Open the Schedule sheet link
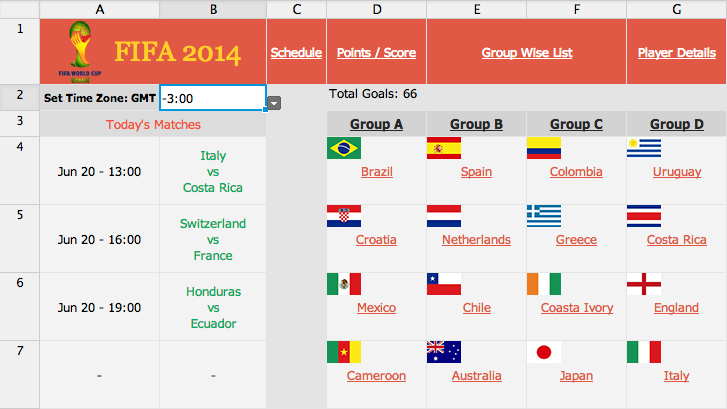Image resolution: width=727 pixels, height=409 pixels. click(x=296, y=53)
